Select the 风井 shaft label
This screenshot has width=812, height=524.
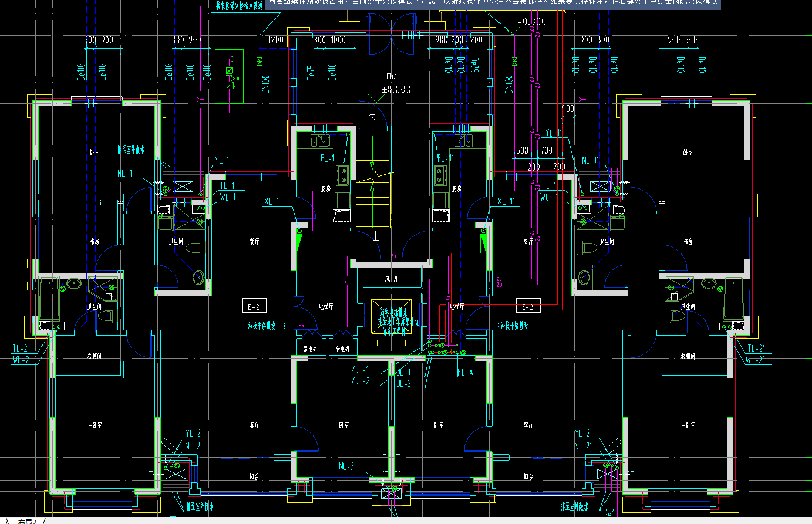click(x=391, y=279)
